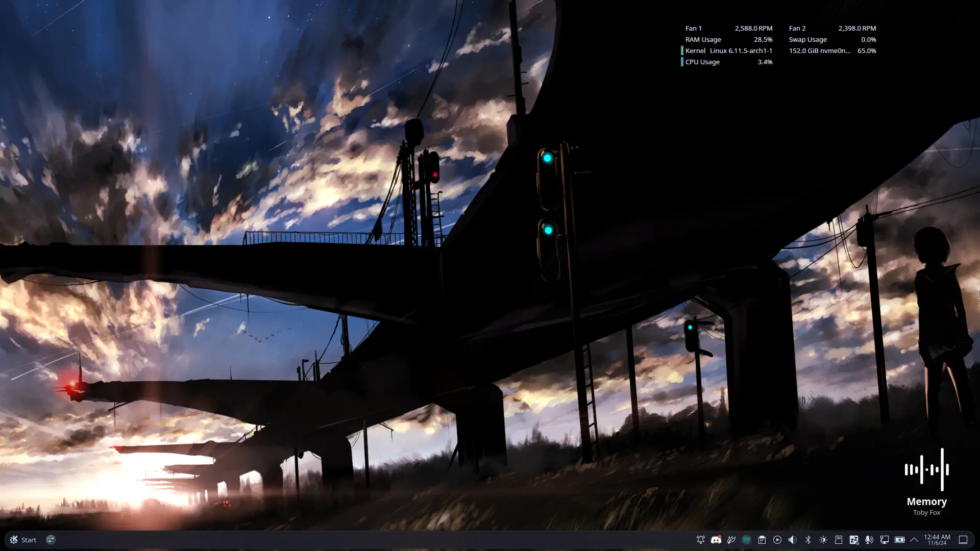The image size is (980, 551).
Task: Click the Fan 1 sensor reading
Action: [x=729, y=29]
